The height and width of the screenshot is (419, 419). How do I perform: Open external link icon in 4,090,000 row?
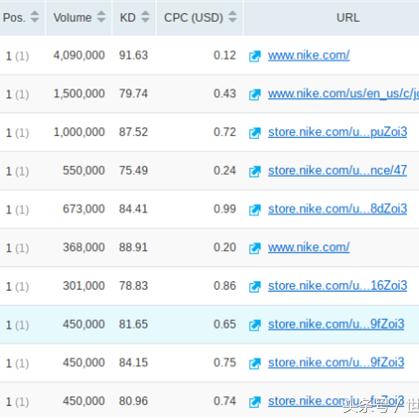[255, 56]
